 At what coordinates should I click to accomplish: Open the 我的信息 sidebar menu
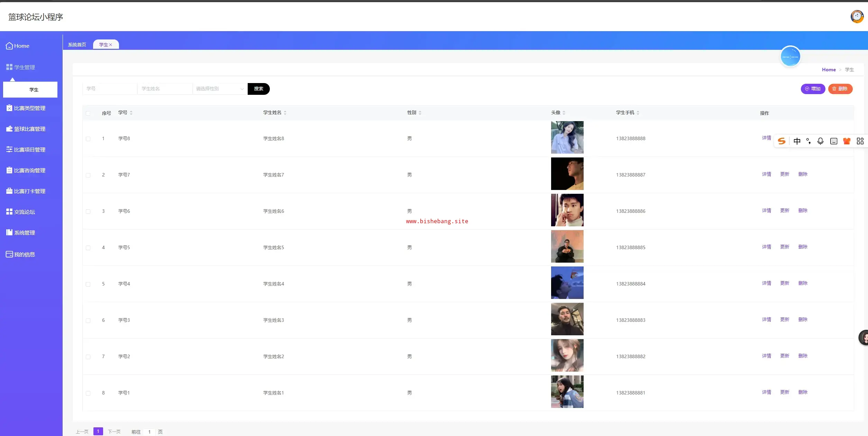pos(24,255)
